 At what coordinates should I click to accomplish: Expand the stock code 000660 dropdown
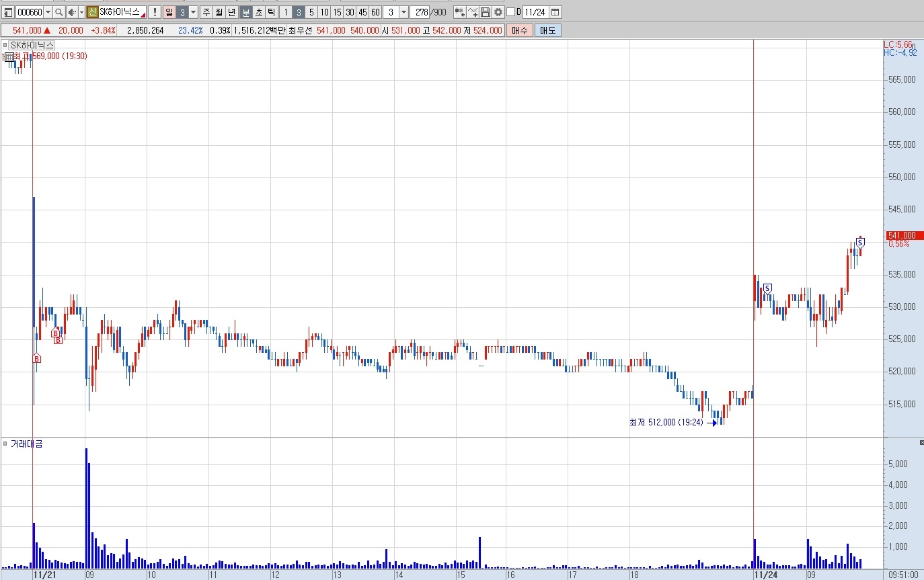click(48, 12)
